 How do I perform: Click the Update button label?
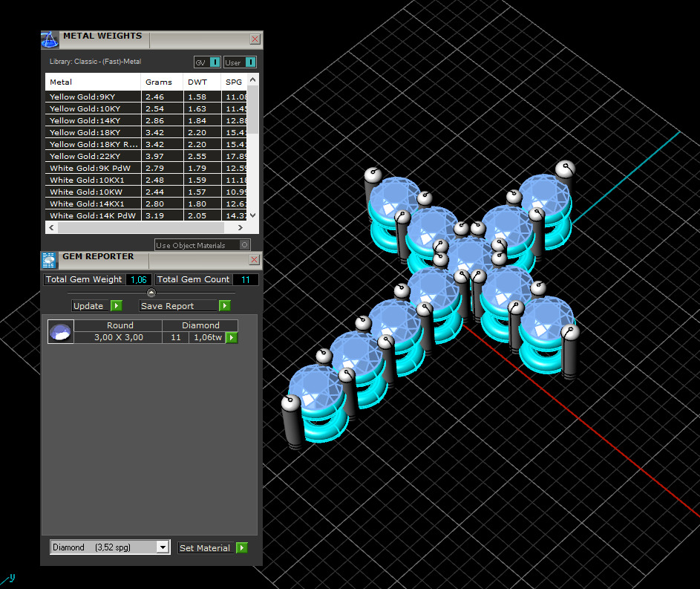[88, 306]
